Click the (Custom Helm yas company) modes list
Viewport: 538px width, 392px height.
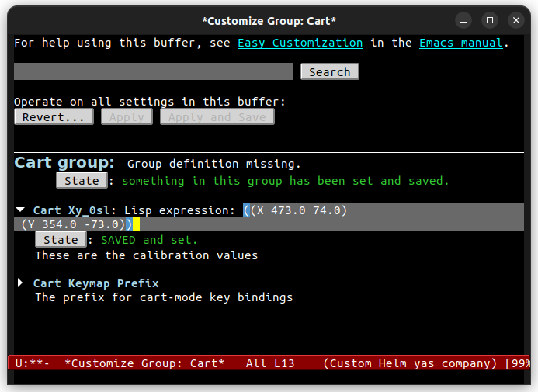click(410, 363)
